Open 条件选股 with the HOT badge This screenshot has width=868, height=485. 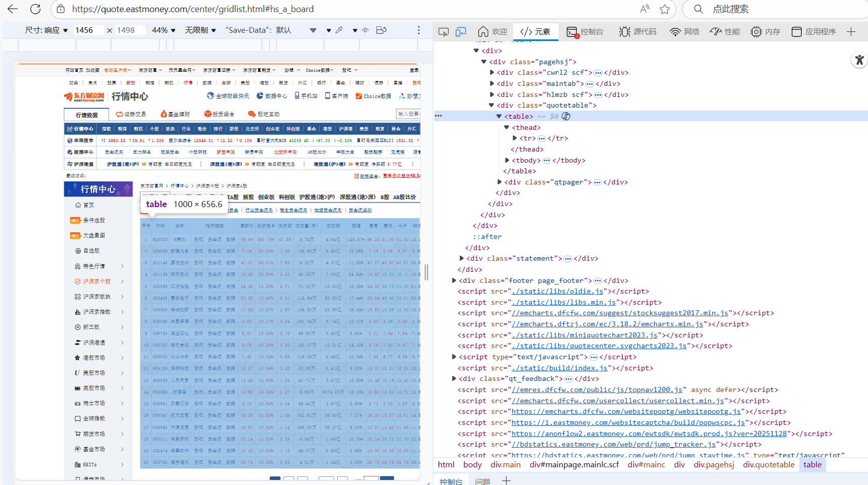point(87,220)
